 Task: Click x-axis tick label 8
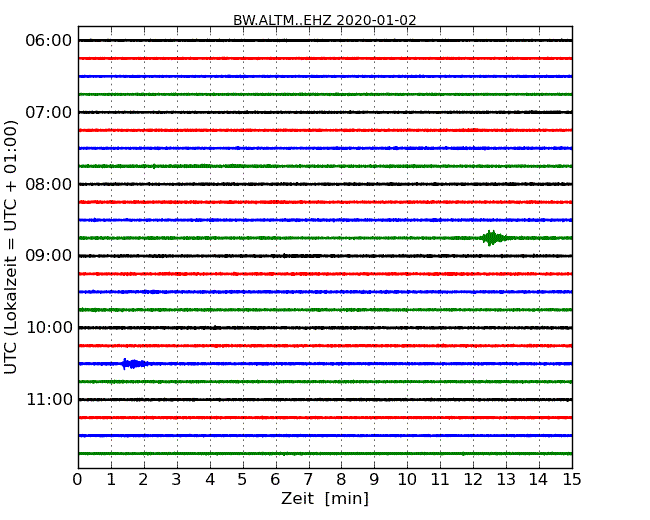341,480
